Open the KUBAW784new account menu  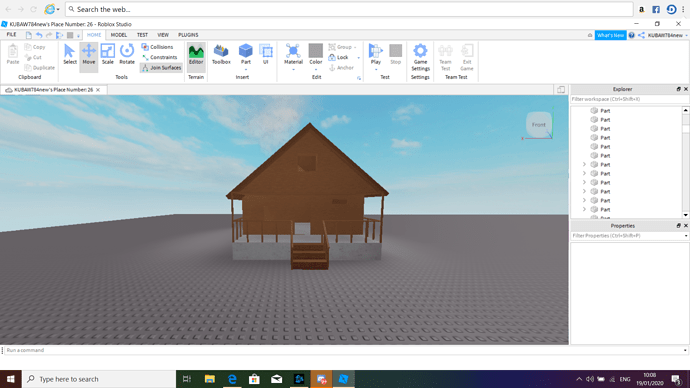667,35
